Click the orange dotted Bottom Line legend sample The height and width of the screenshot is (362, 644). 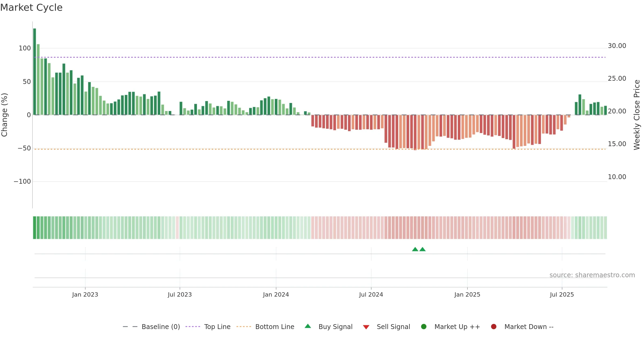pyautogui.click(x=244, y=327)
